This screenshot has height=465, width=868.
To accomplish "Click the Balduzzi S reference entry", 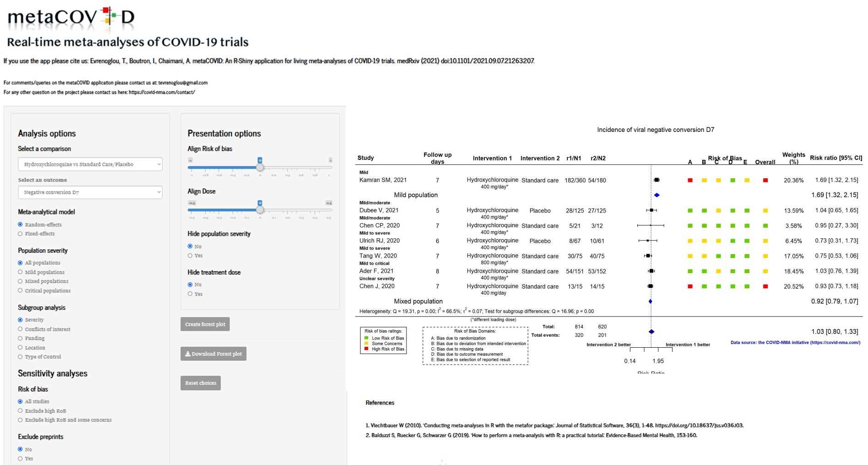I will point(531,435).
